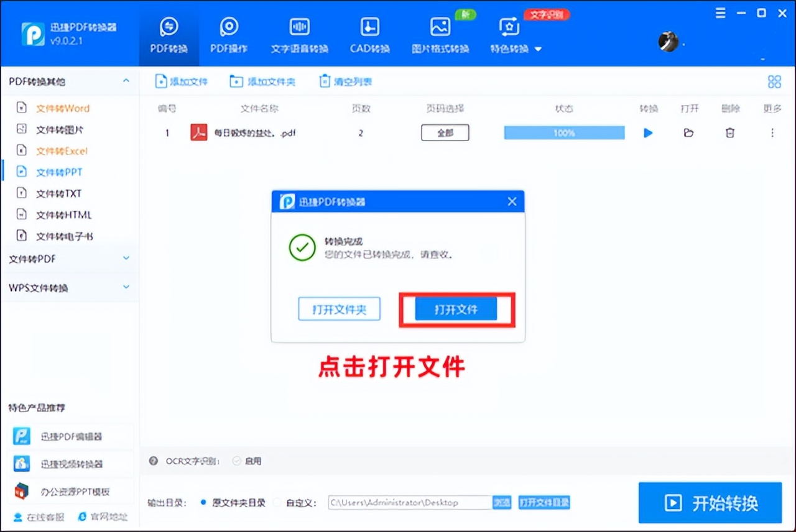Click the user avatar profile picture
Screen dimensions: 796x532
(668, 42)
